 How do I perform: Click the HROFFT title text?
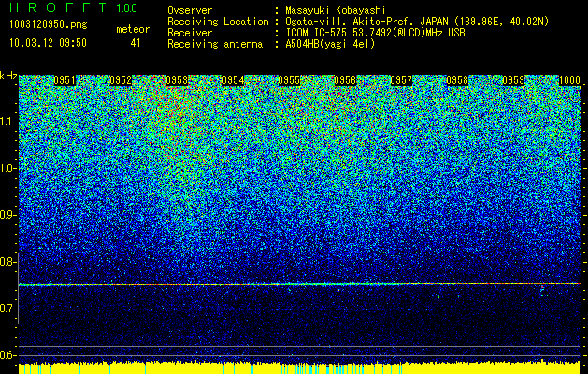point(58,7)
